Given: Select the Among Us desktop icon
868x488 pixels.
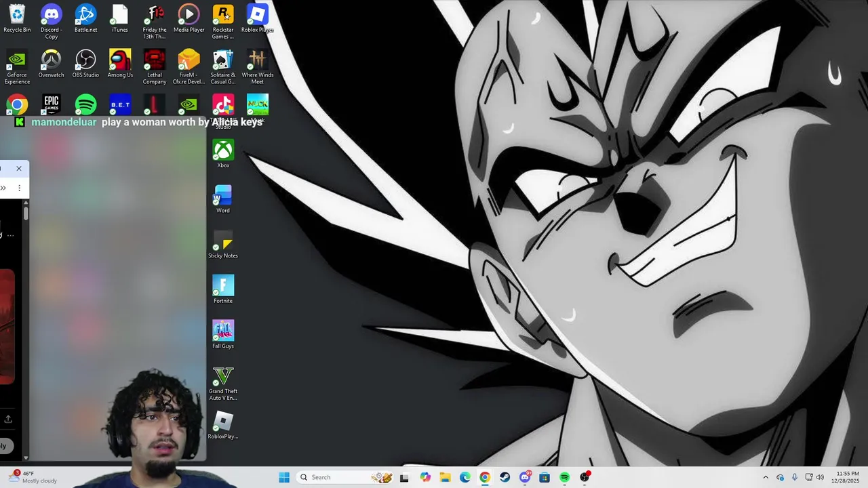Looking at the screenshot, I should tap(120, 64).
